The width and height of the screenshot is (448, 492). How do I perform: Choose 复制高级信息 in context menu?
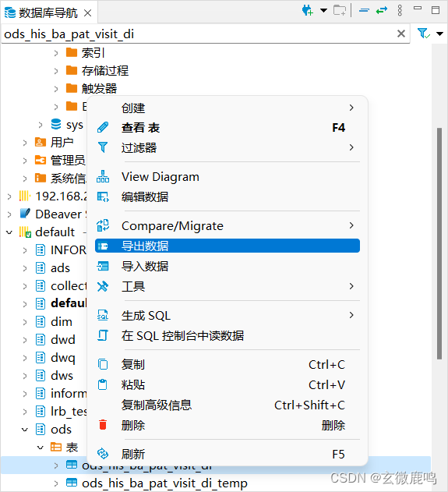(228, 405)
